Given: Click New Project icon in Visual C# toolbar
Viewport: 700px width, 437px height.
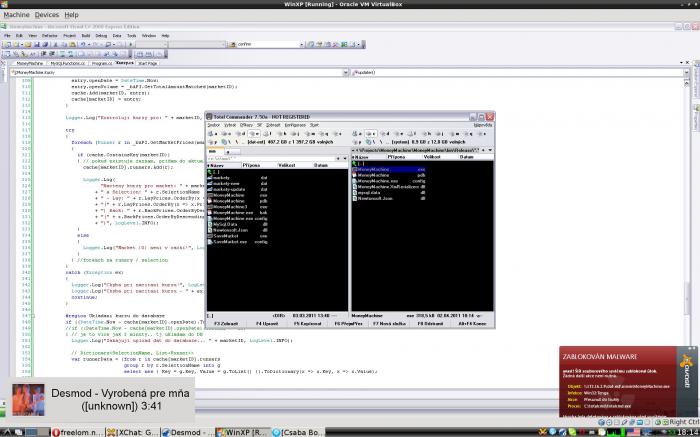Looking at the screenshot, I should coord(7,45).
